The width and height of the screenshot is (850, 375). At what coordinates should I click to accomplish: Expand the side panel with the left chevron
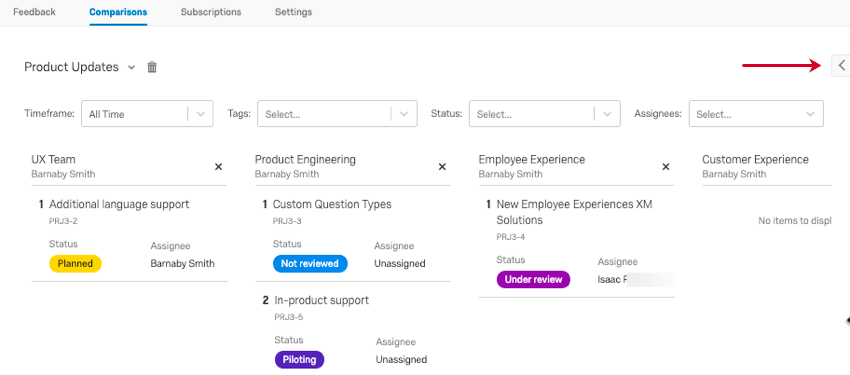coord(841,66)
